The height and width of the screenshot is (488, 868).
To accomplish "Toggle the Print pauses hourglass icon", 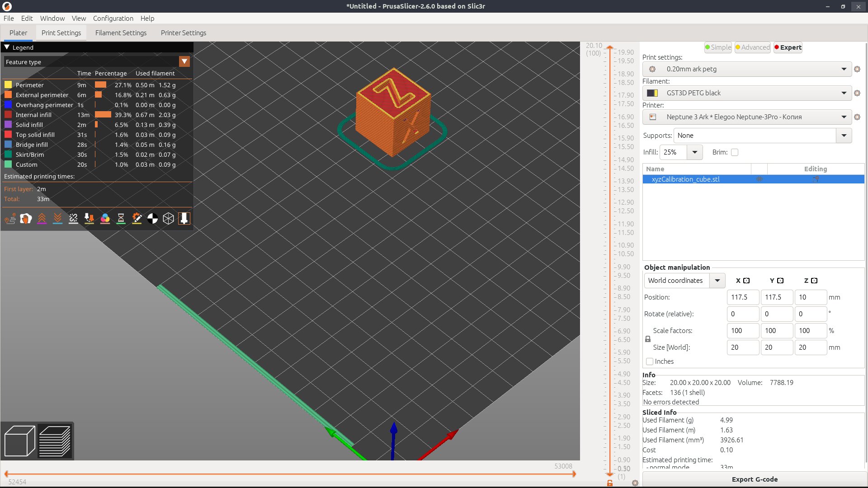I will (121, 219).
